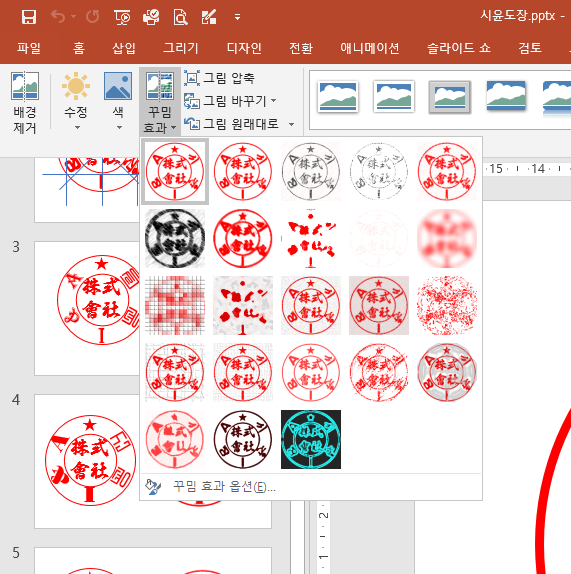
Task: Click 그림 압축 to compress pictures
Action: (x=219, y=78)
